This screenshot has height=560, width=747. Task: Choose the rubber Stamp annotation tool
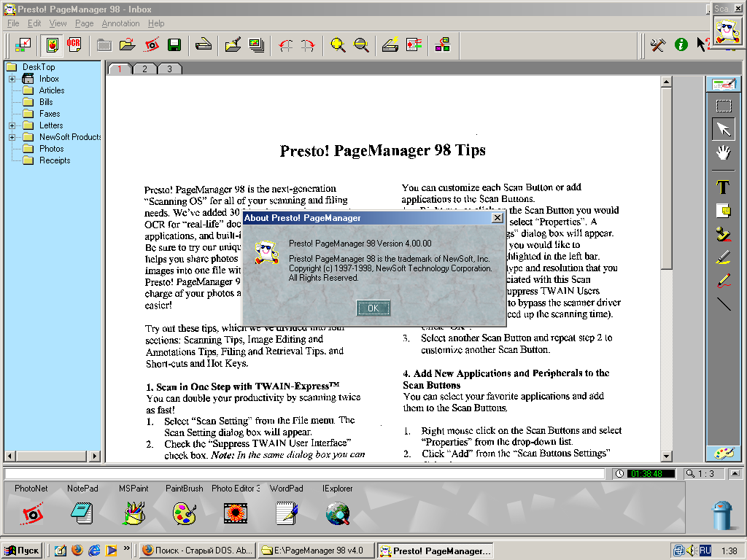tap(723, 235)
